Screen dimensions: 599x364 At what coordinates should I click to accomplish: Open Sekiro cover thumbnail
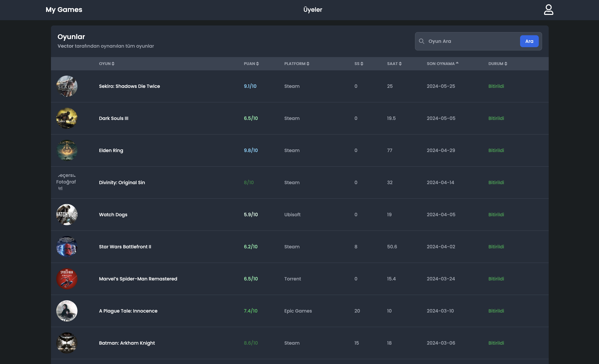point(67,86)
